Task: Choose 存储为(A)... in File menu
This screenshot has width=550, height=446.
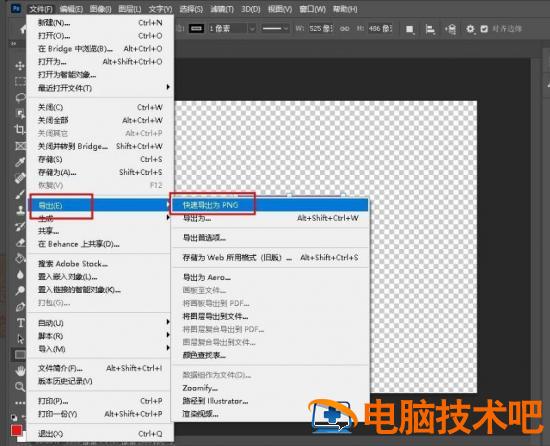Action: click(x=100, y=172)
